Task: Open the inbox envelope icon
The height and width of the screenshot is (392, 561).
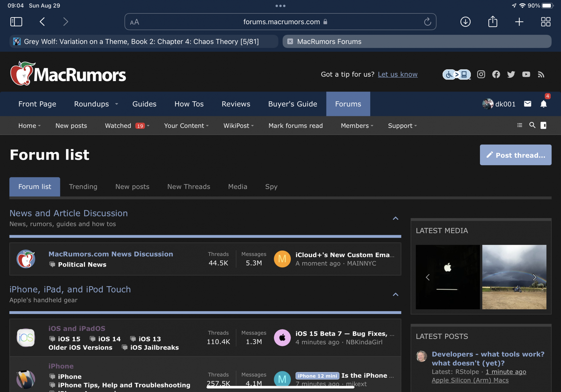Action: (x=527, y=104)
